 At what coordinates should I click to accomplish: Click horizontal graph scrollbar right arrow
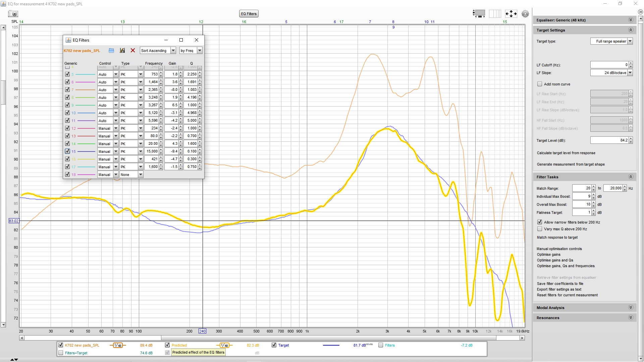pos(522,338)
